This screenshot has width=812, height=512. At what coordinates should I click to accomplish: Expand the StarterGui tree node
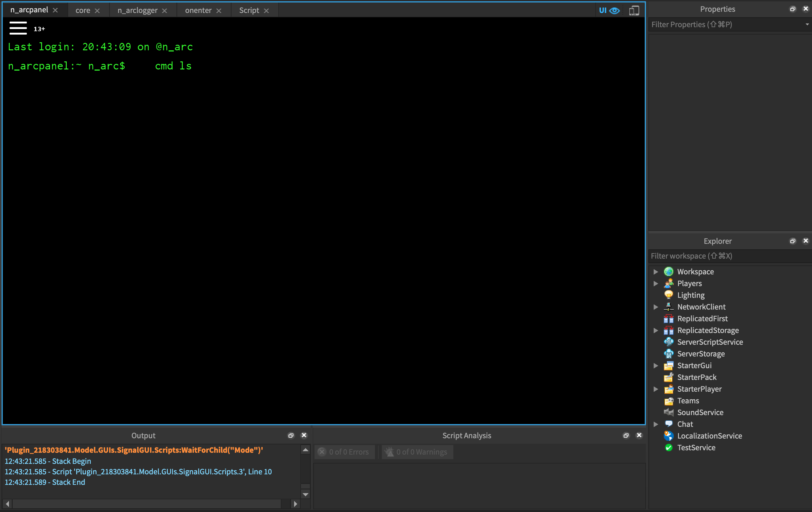point(656,366)
